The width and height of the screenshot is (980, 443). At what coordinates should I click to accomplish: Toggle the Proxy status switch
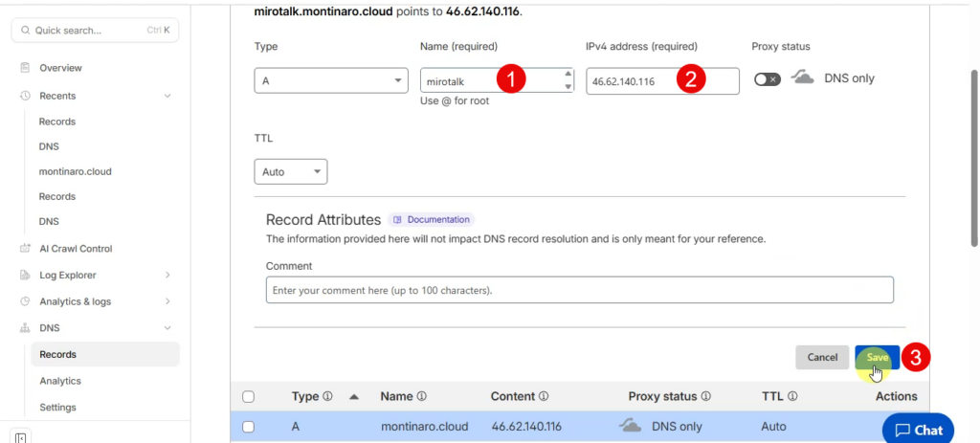767,79
